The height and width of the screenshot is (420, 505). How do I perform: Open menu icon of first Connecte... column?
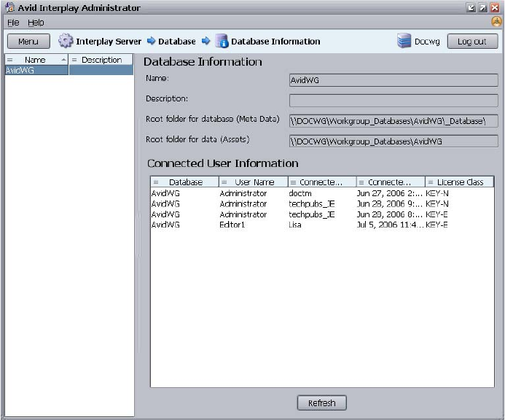293,182
